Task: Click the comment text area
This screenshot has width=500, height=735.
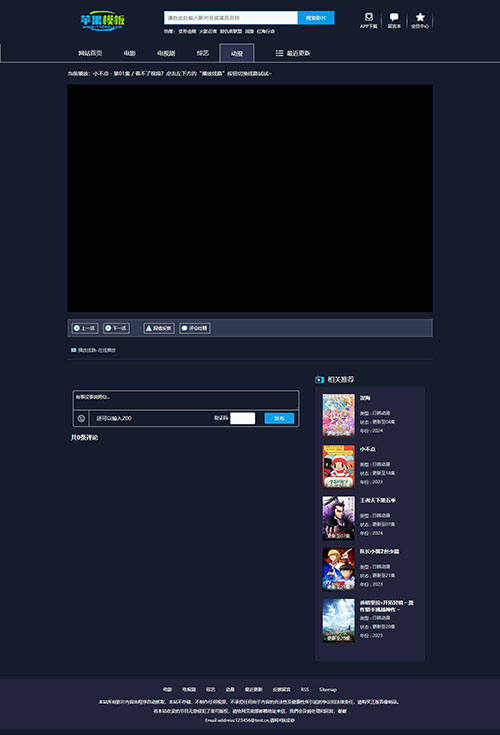Action: coord(186,400)
